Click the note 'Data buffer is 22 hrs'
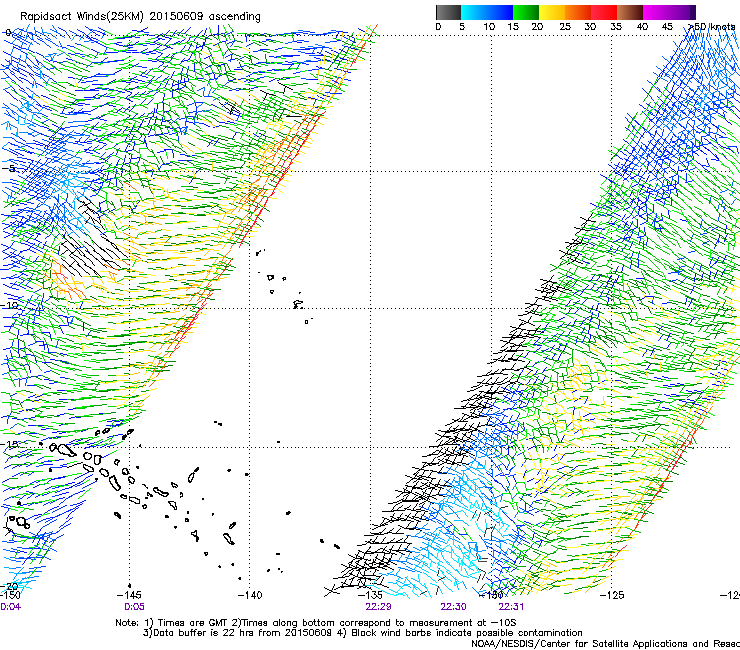The height and width of the screenshot is (650, 740). [237, 633]
